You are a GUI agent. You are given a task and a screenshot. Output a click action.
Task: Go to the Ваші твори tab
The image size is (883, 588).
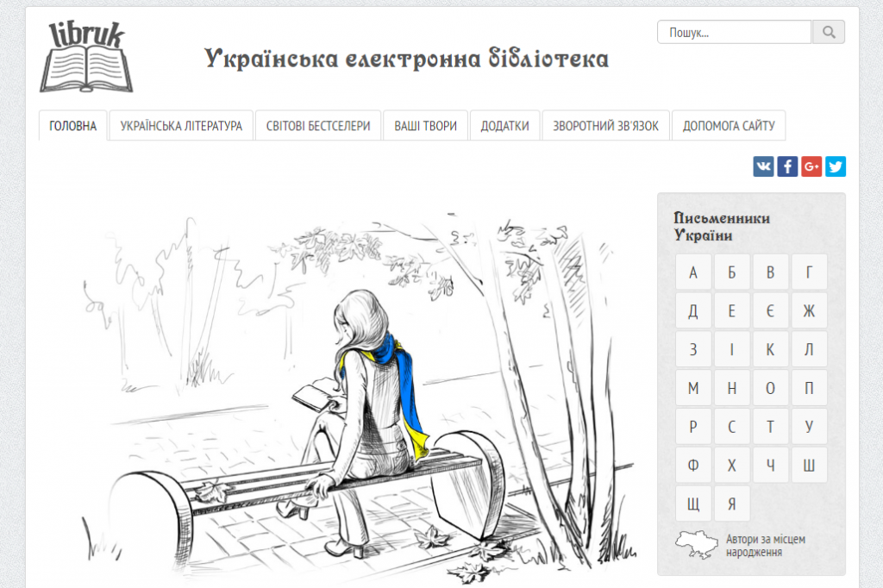(x=425, y=126)
